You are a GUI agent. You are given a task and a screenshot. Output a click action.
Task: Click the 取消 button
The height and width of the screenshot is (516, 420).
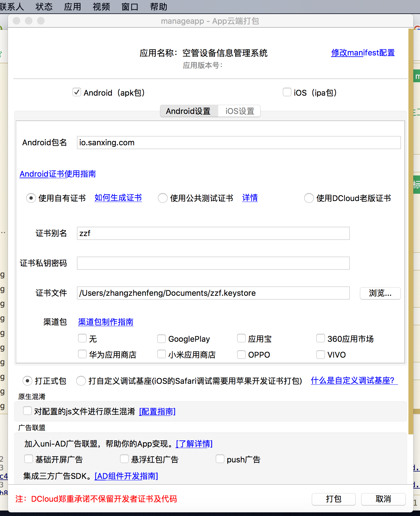pos(383,499)
